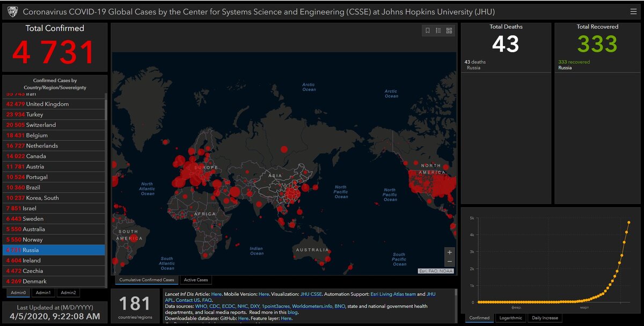This screenshot has height=326, width=644.
Task: Zoom out on the map
Action: 450,262
